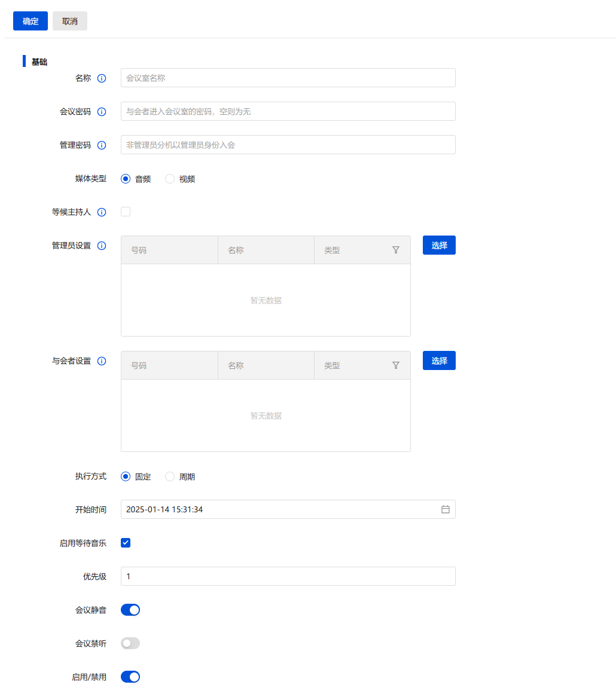Select 视频 media type radio button

(x=170, y=179)
